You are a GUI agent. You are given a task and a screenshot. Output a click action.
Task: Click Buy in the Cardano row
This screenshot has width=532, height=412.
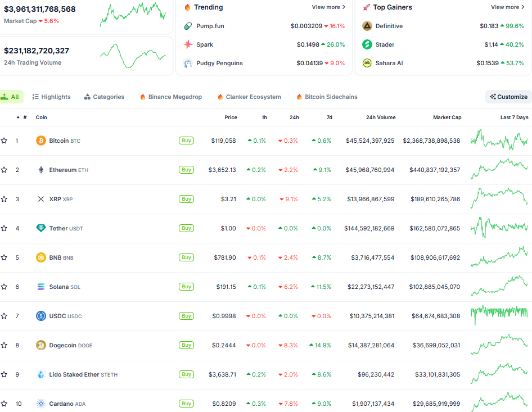pyautogui.click(x=186, y=404)
